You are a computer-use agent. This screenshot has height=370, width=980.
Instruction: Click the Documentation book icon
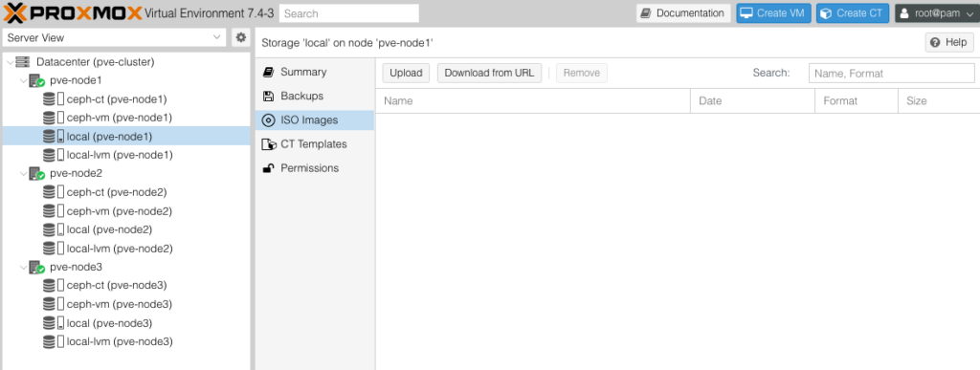click(x=646, y=13)
